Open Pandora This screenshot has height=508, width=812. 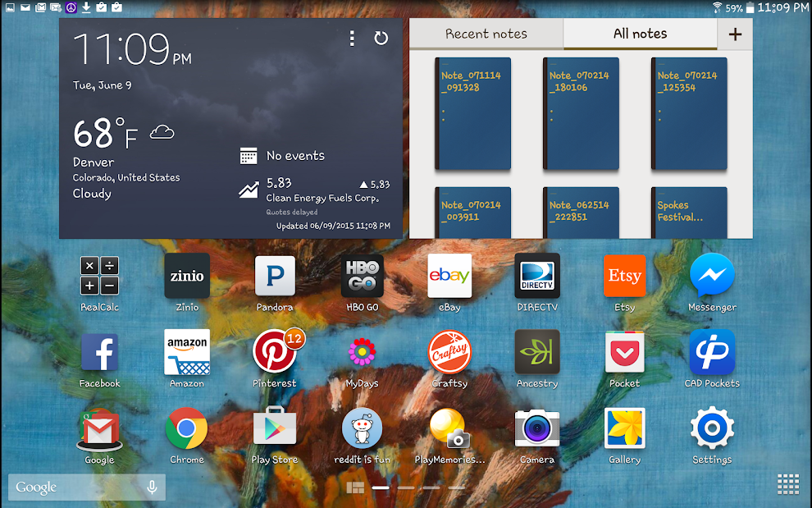tap(275, 276)
